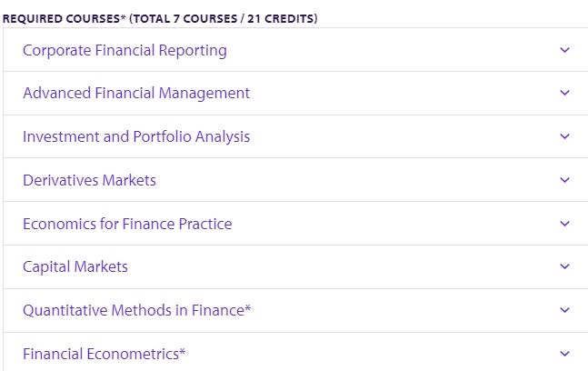Click the asterisk after Quantitative Methods in Finance
The width and height of the screenshot is (588, 371).
[248, 308]
